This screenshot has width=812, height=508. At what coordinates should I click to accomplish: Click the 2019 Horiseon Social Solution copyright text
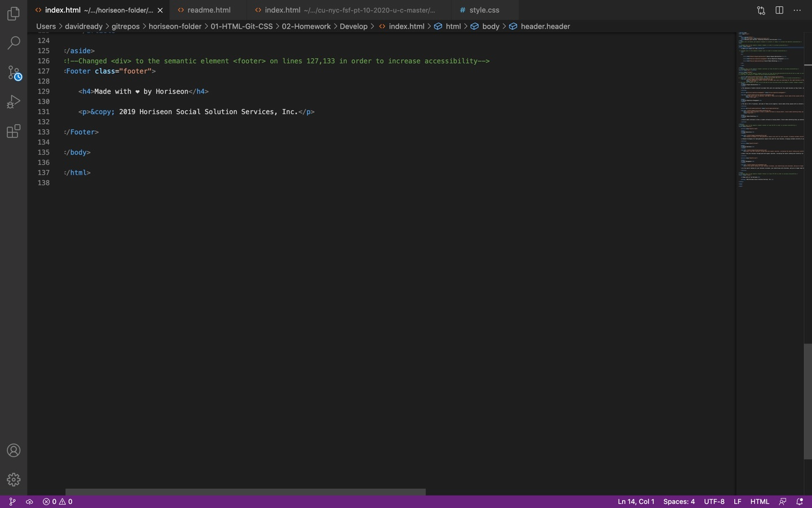[x=208, y=112]
